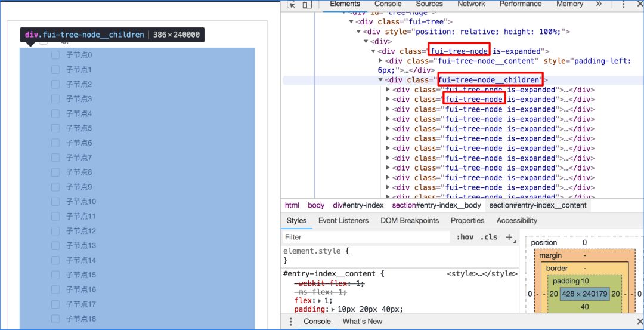Select the checkbox for 子节点12

55,231
